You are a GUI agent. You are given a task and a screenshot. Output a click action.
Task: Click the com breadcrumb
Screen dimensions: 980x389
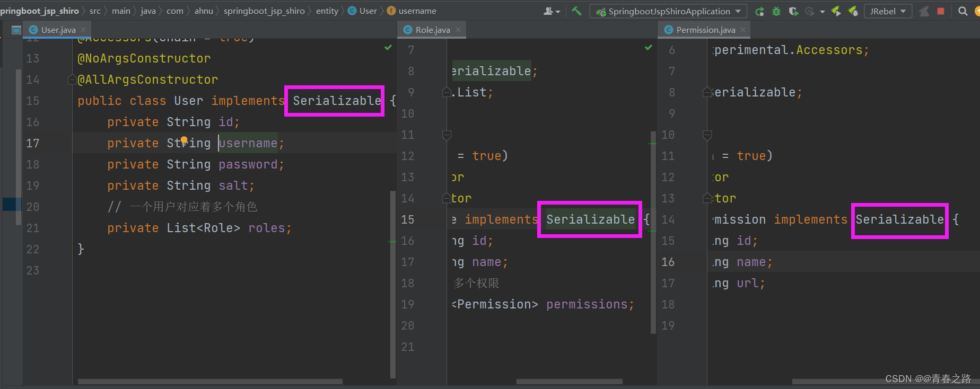click(174, 11)
